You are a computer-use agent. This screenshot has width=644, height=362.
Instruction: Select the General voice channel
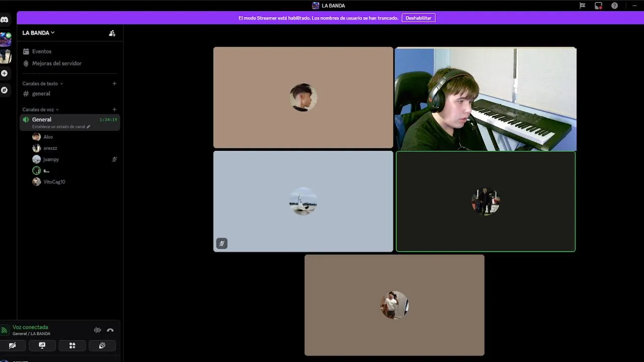[70, 123]
